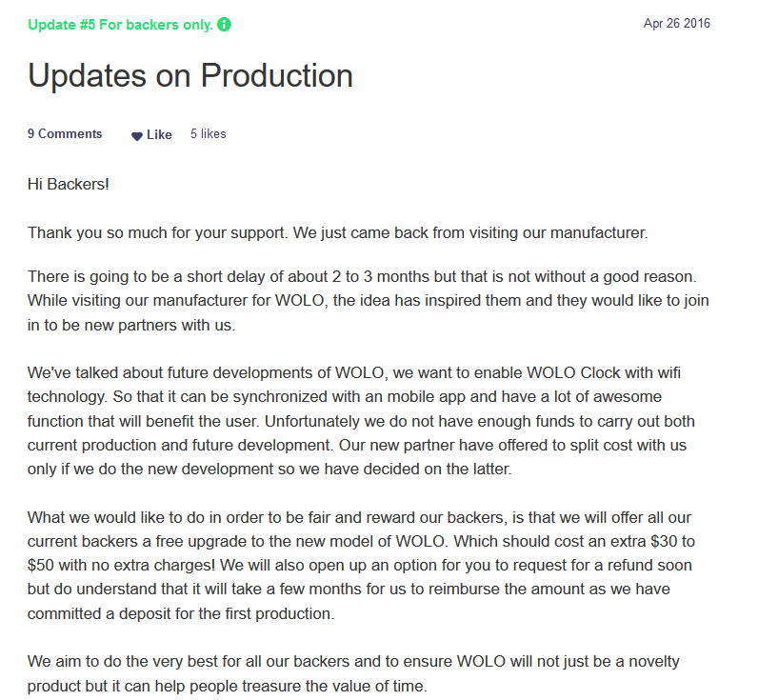Click the "Thank you so much" sentence
This screenshot has height=700, width=778.
click(x=338, y=232)
